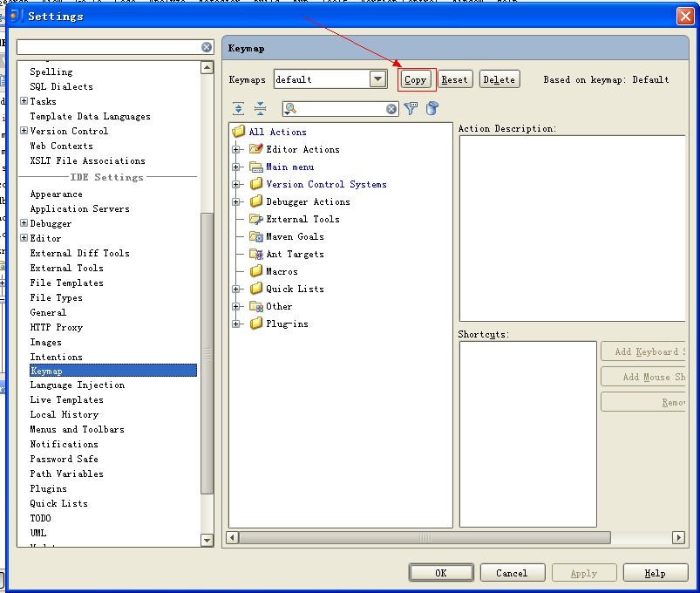The height and width of the screenshot is (593, 700).
Task: Select Keymap in settings list
Action: click(113, 371)
